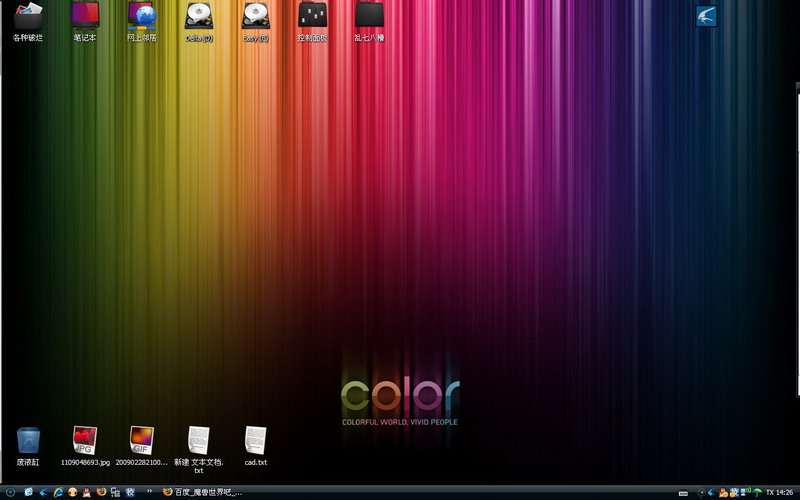Open the 控制面板 control panel icon
The width and height of the screenshot is (800, 500).
pyautogui.click(x=313, y=16)
